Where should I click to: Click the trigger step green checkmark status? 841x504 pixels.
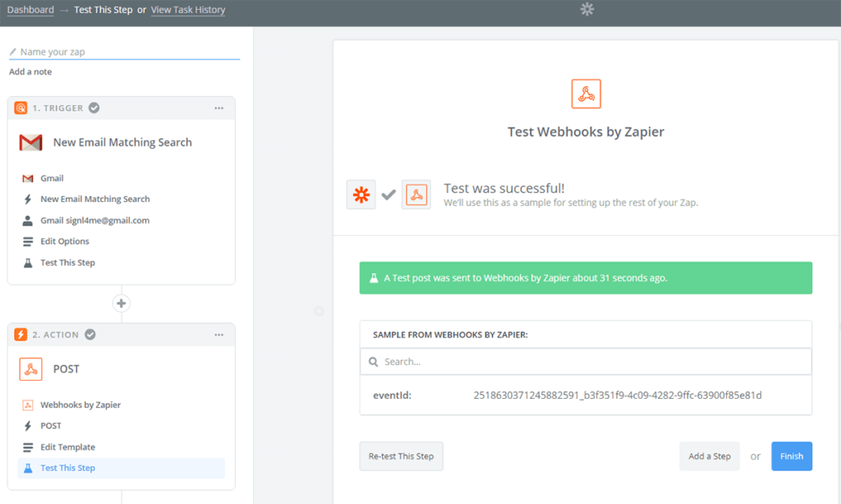[x=94, y=108]
